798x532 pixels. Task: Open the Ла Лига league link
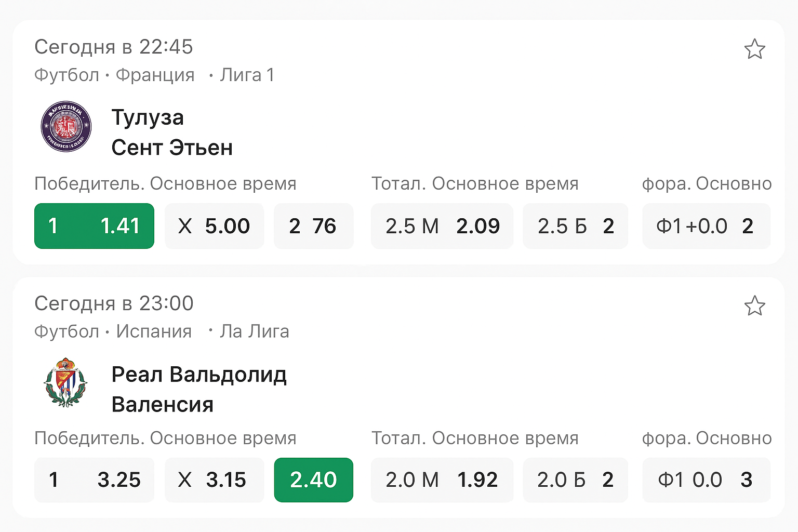pos(254,331)
